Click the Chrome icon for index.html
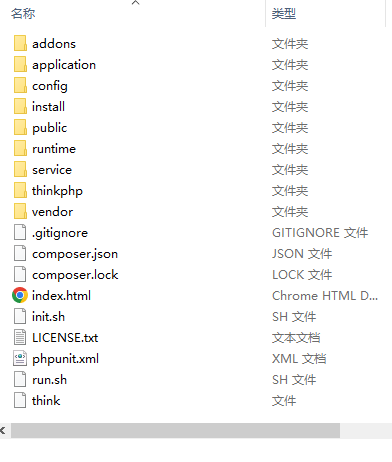 pyautogui.click(x=20, y=295)
